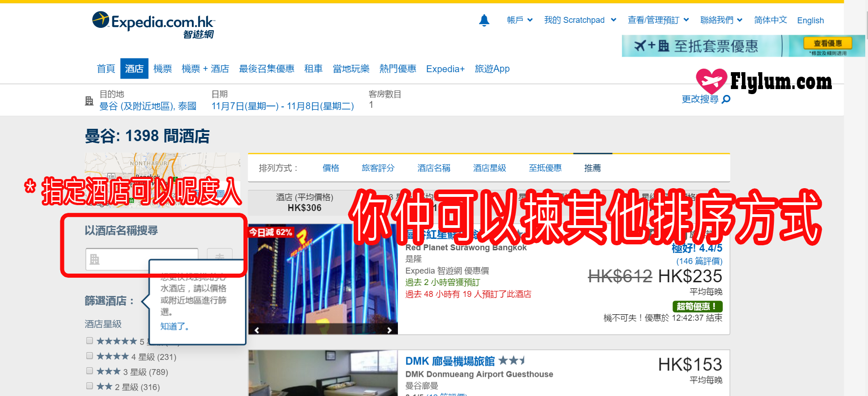The width and height of the screenshot is (868, 396).
Task: Click the hotel building icon beside 目的地
Action: [90, 101]
